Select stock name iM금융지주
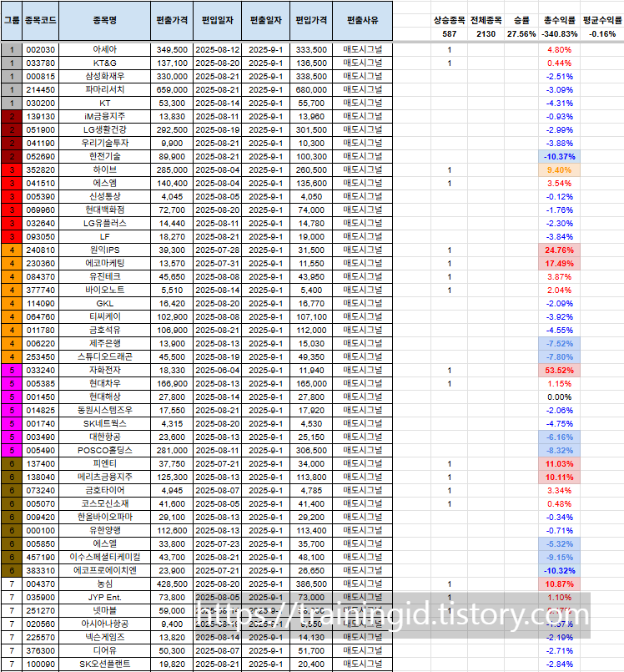Viewport: 624px width, 672px height. (x=104, y=117)
